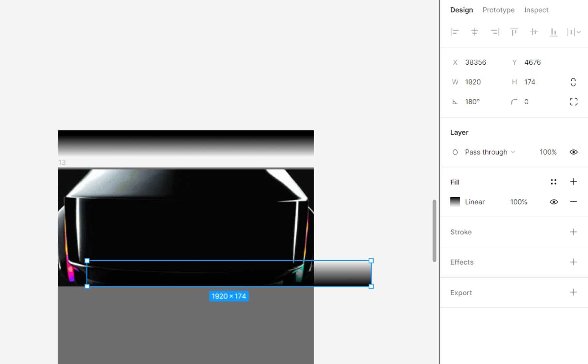Open independent corners option
Image resolution: width=588 pixels, height=364 pixels.
click(x=574, y=102)
